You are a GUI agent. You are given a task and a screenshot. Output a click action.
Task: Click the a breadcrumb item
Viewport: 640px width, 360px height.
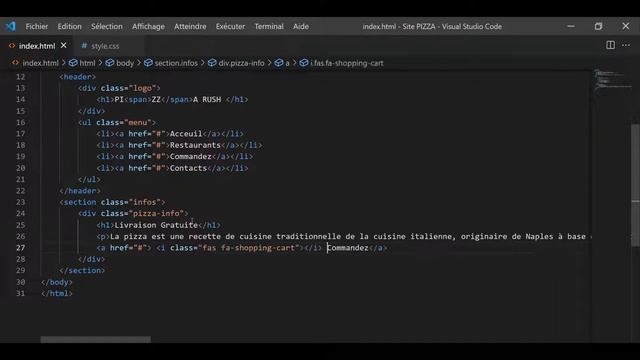(287, 63)
